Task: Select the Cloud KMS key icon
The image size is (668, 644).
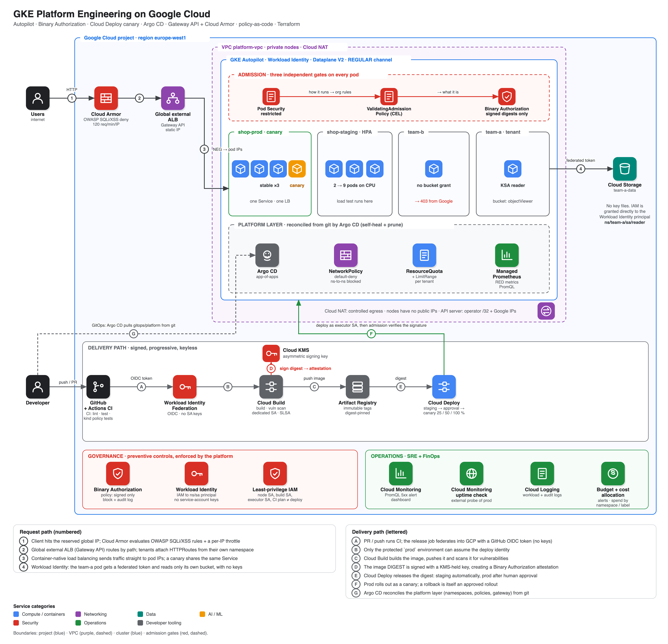Action: (271, 353)
